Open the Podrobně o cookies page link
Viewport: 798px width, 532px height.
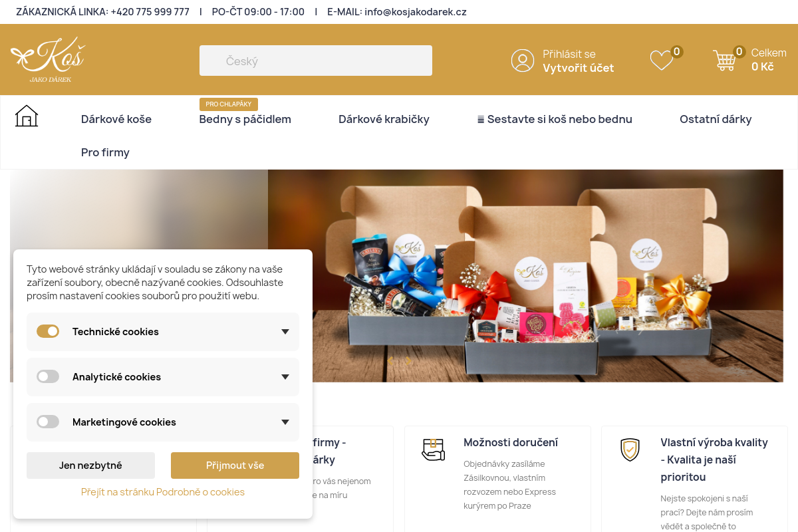point(163,492)
